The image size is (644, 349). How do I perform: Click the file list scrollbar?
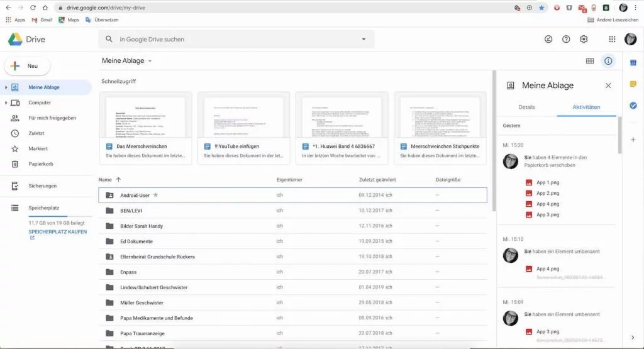click(x=494, y=141)
